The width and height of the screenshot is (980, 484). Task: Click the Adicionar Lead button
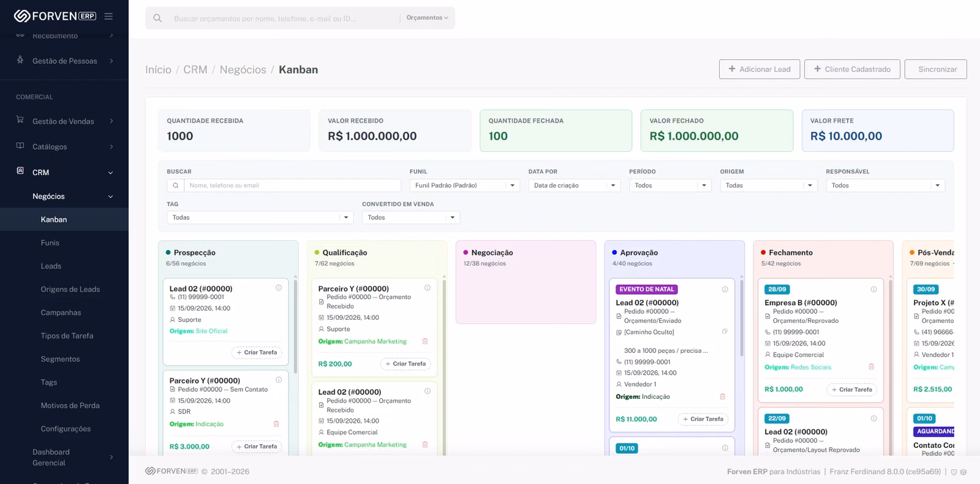[759, 69]
